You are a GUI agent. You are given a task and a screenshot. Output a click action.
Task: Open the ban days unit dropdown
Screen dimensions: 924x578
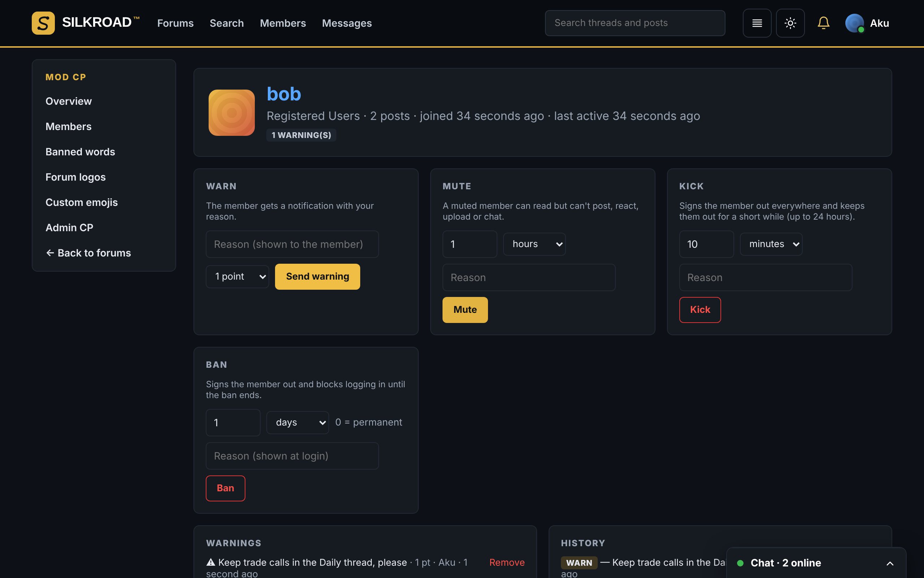297,422
